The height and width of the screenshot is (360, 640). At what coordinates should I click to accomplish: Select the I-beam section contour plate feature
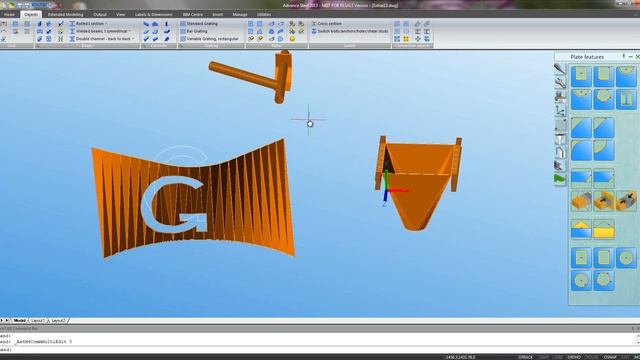626,99
